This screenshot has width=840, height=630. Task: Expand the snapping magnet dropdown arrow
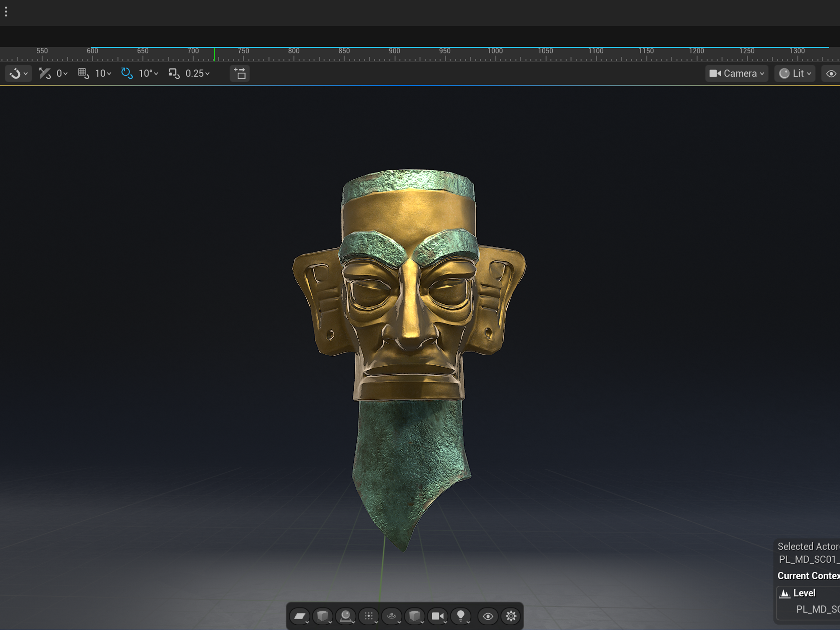25,73
